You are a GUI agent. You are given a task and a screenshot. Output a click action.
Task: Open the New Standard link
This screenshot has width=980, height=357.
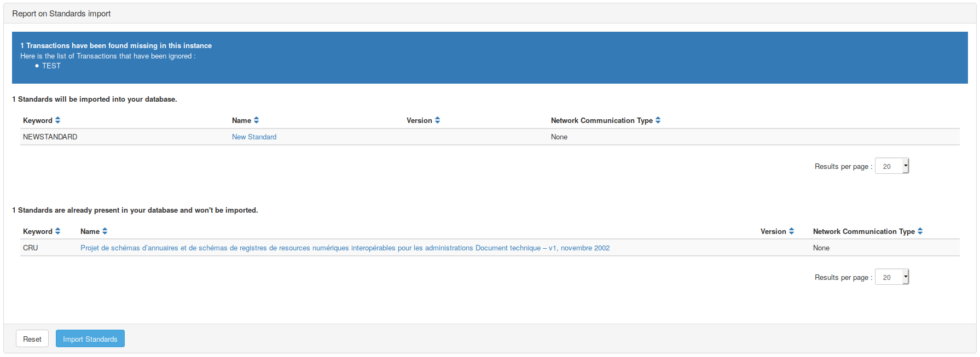[254, 137]
